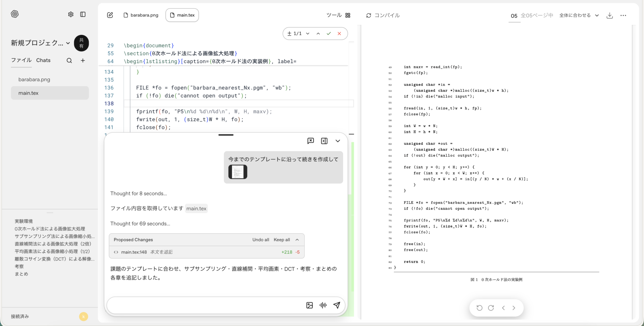
Task: Reject the change with red X
Action: (x=339, y=34)
